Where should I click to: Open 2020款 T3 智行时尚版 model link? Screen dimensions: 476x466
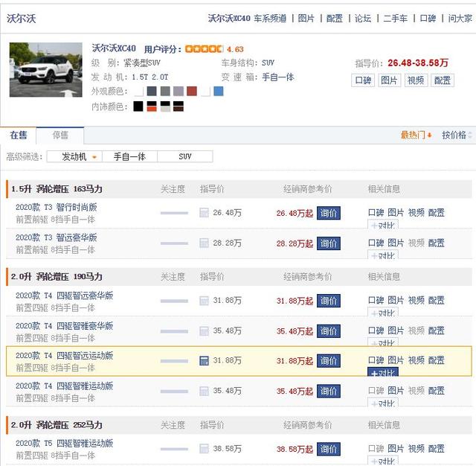pos(57,208)
